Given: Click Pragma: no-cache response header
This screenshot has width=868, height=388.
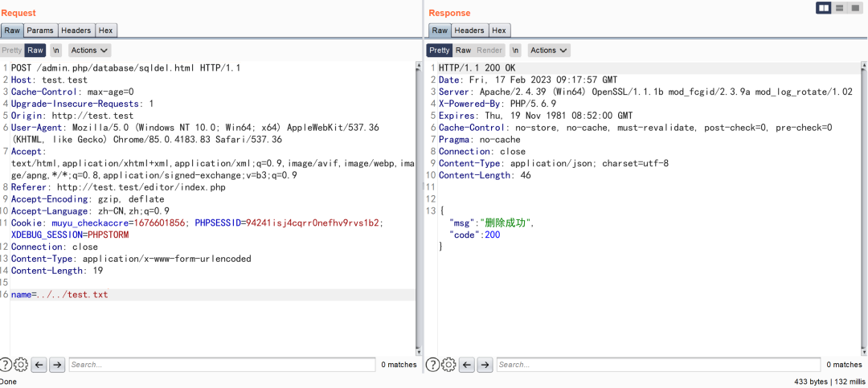Looking at the screenshot, I should pyautogui.click(x=479, y=140).
